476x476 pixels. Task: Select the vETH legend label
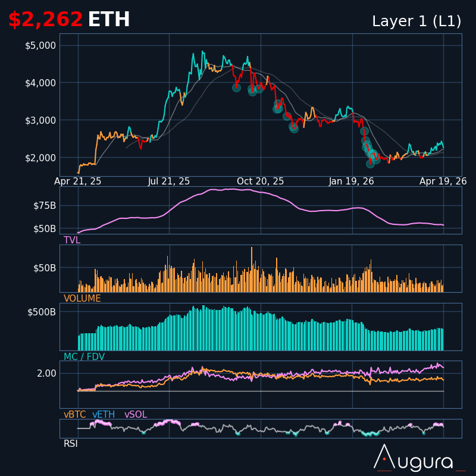pos(104,414)
